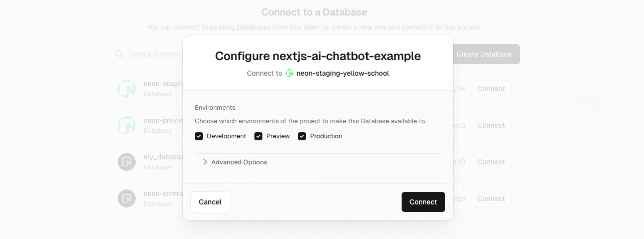Click Connect in the first database row

[x=491, y=89]
